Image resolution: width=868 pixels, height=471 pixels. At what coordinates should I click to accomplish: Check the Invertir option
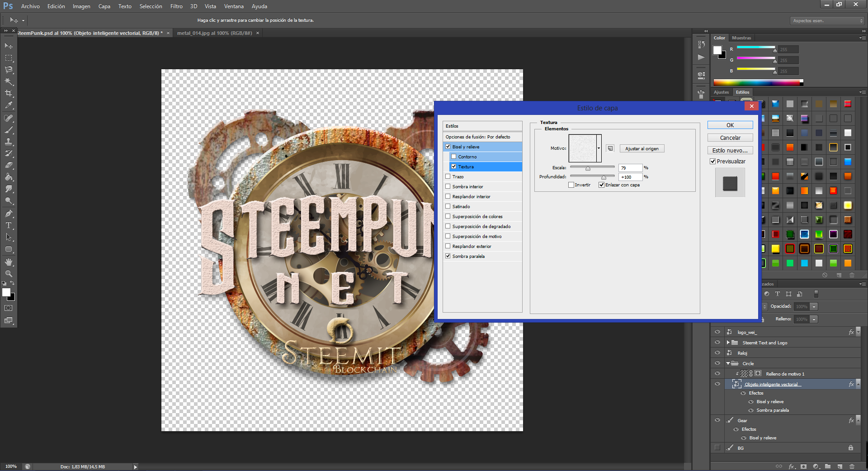(x=571, y=185)
